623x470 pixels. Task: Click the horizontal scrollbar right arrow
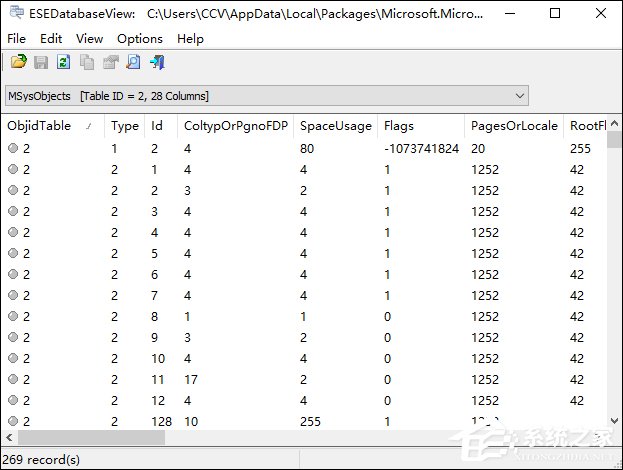point(597,438)
